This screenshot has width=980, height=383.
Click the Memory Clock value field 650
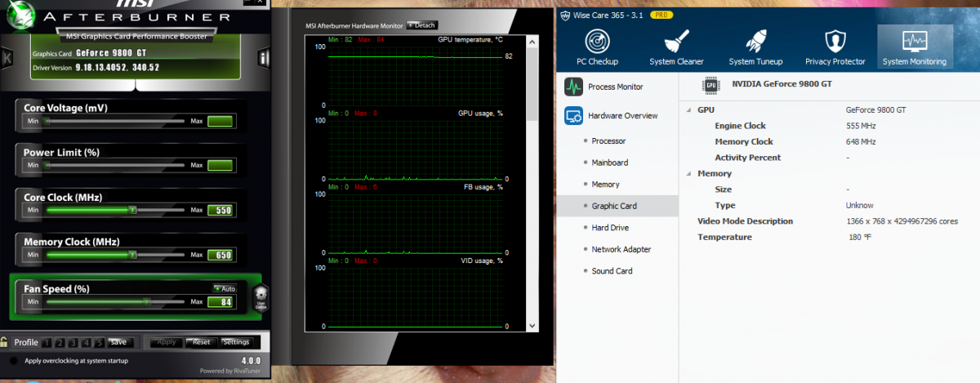[x=220, y=256]
